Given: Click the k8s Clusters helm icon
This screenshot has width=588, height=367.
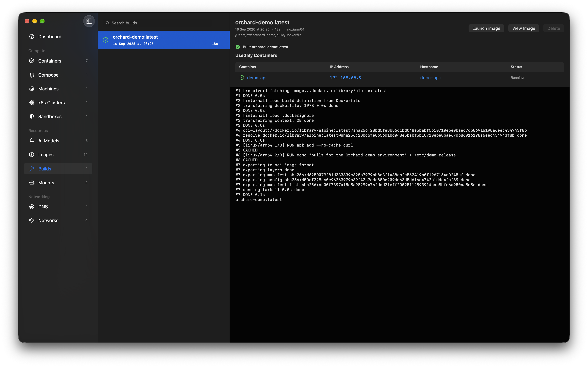Looking at the screenshot, I should click(x=32, y=102).
